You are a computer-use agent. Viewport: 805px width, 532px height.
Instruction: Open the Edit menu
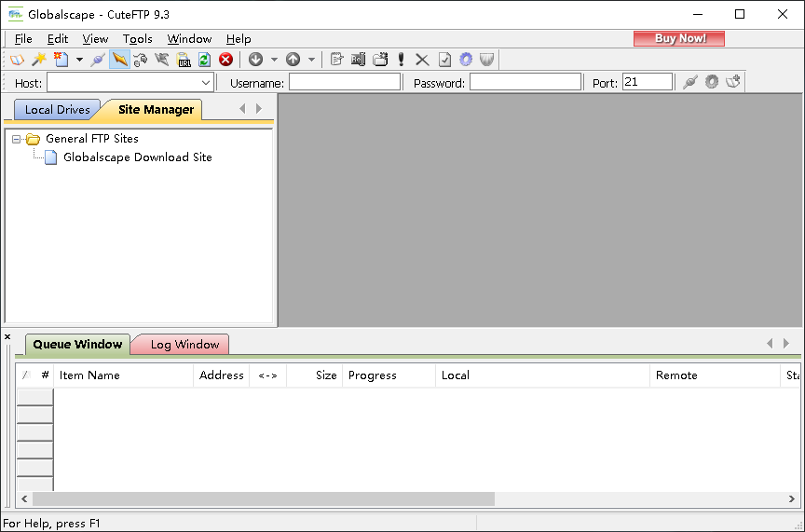coord(58,39)
